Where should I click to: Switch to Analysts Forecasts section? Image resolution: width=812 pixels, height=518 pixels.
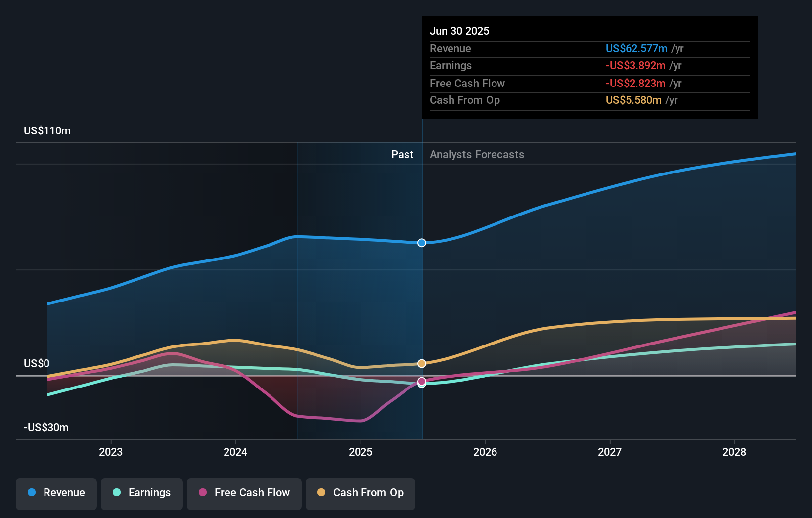pos(476,154)
